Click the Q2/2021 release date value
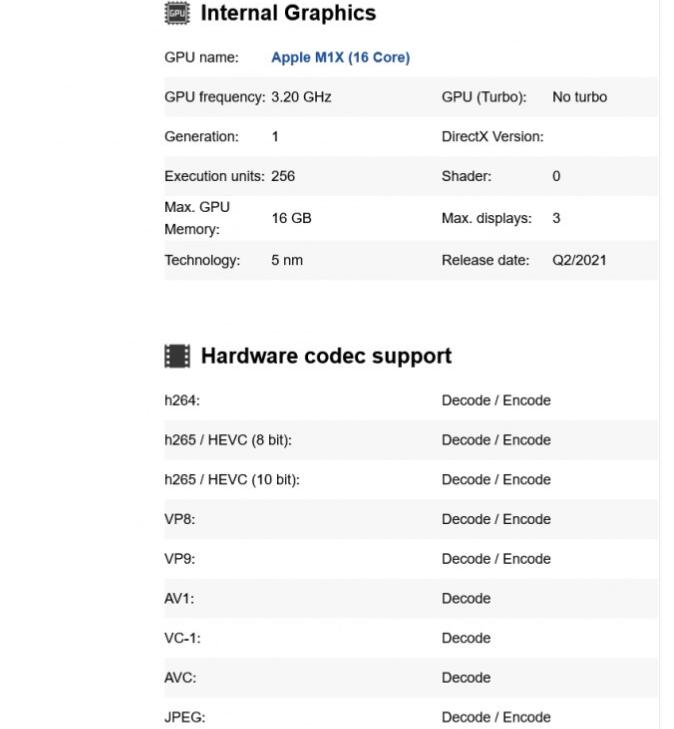The width and height of the screenshot is (674, 729). click(x=579, y=260)
